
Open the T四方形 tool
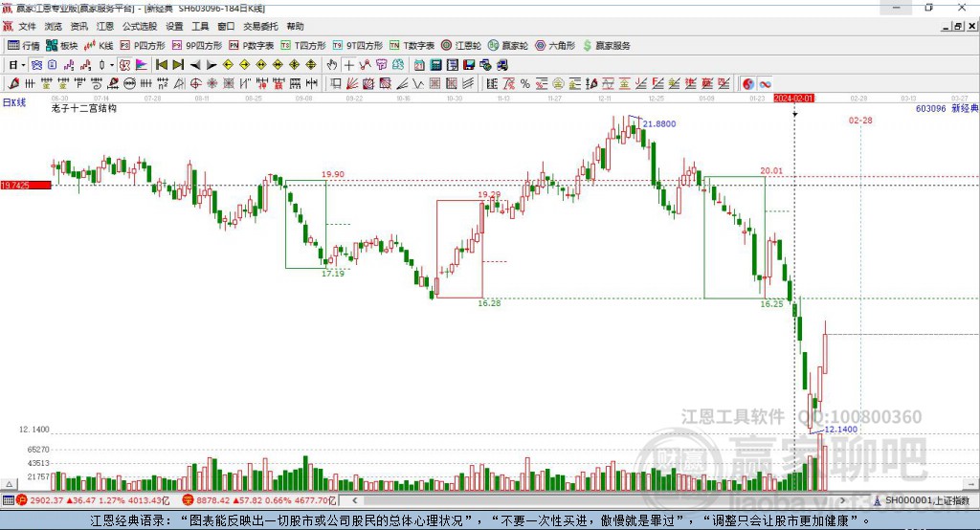click(303, 46)
